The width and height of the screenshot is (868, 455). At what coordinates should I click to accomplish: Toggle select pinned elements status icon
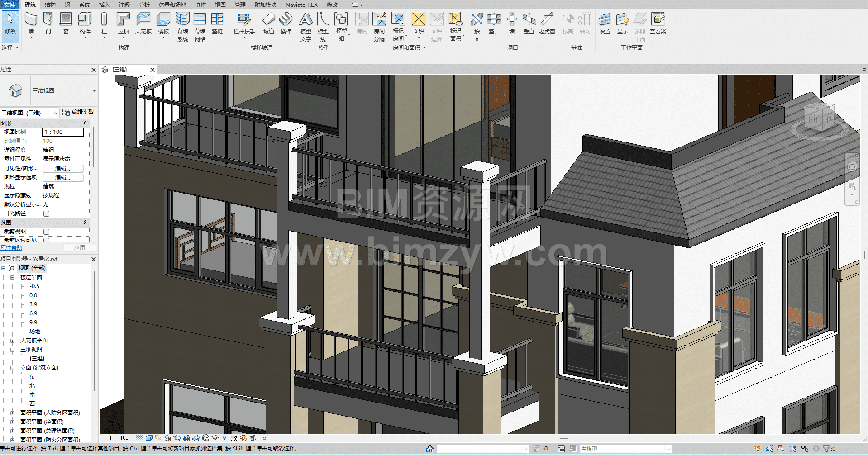point(781,449)
